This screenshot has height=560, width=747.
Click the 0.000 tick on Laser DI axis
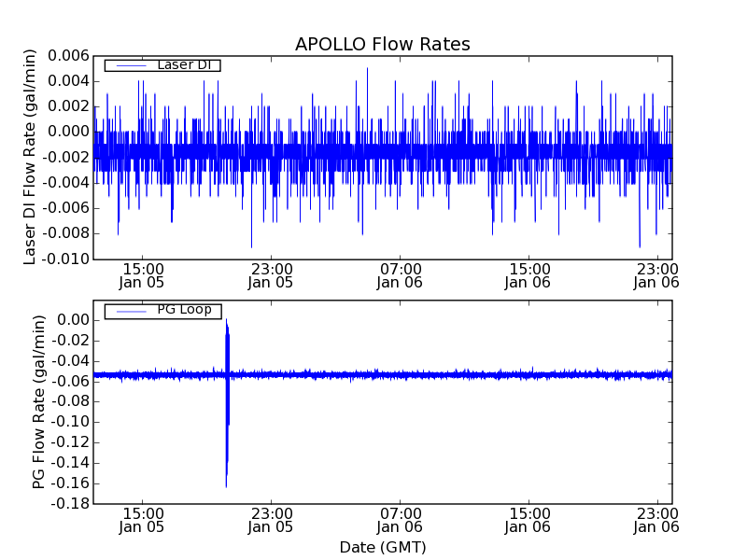click(68, 132)
